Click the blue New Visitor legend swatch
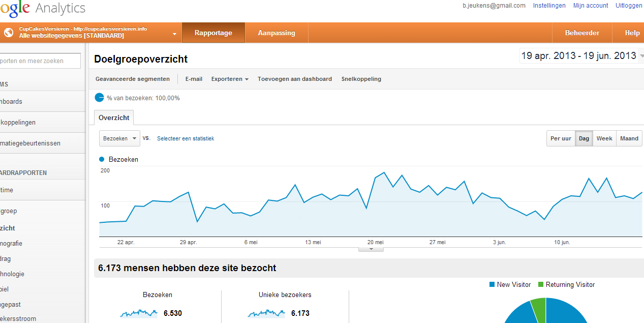Screen dimensions: 644x323 [x=492, y=284]
